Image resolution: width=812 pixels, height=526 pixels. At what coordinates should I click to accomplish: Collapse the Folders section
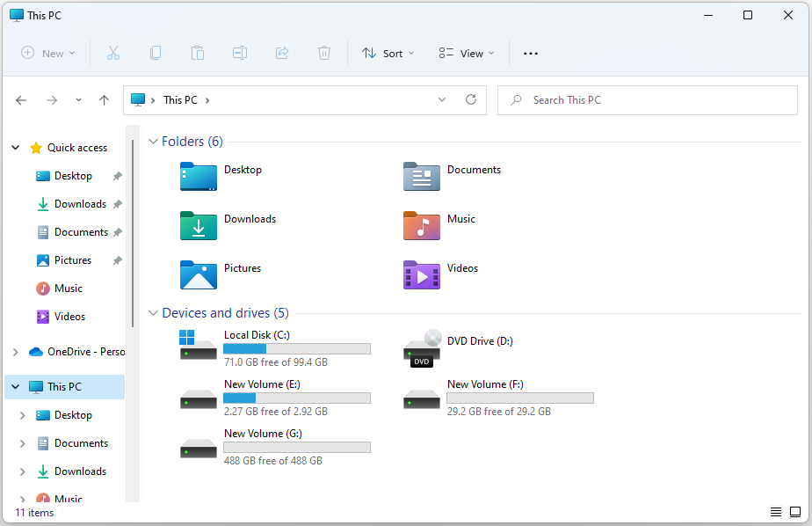[153, 141]
